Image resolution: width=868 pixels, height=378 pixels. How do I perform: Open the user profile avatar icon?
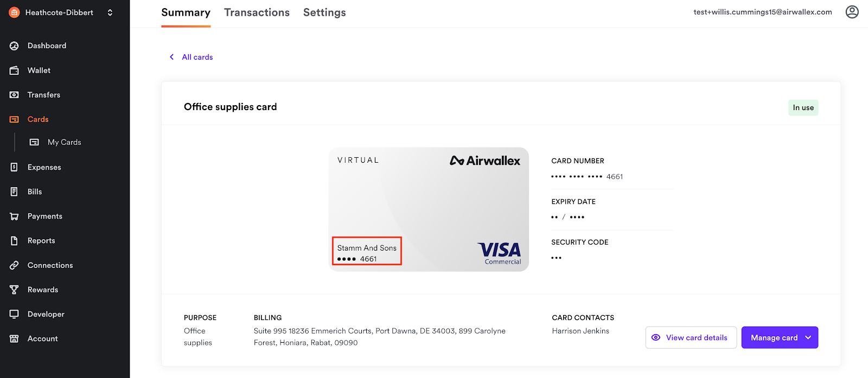point(852,12)
